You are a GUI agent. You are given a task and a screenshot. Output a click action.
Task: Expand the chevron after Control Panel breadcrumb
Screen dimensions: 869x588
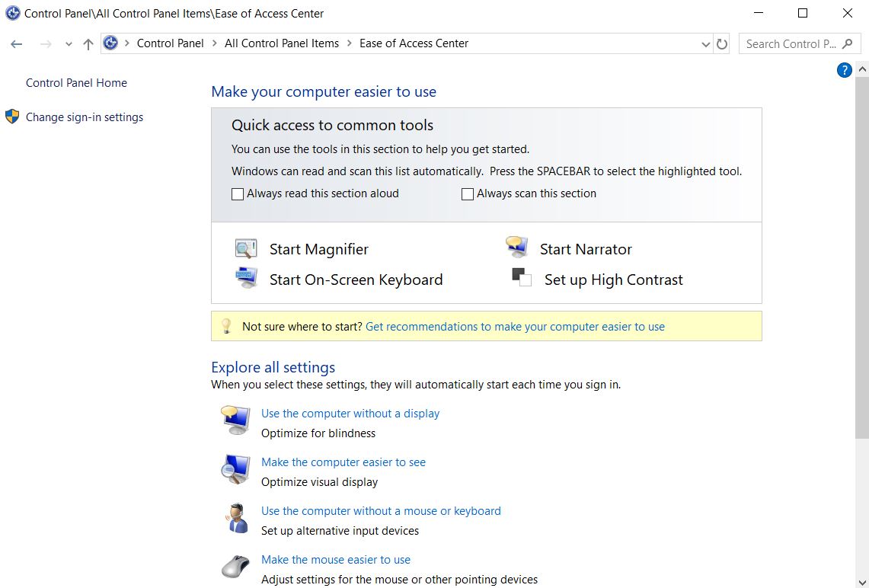tap(215, 43)
